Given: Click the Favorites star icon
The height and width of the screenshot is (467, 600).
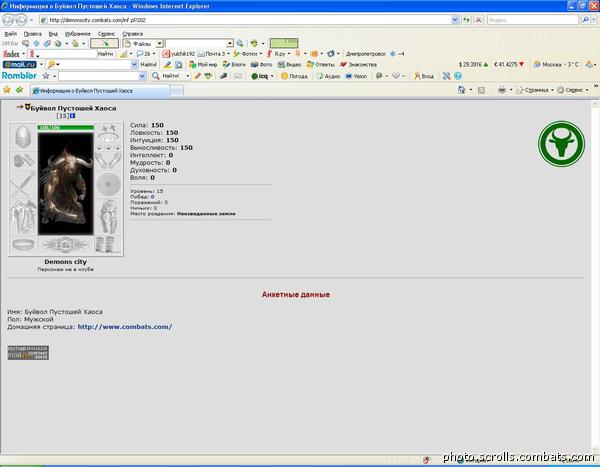Looking at the screenshot, I should [7, 90].
